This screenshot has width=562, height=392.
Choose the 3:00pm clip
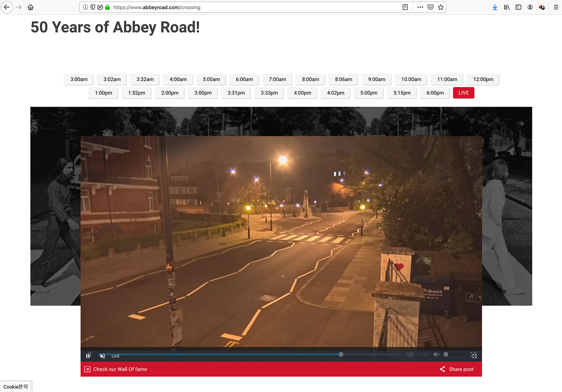coord(203,93)
